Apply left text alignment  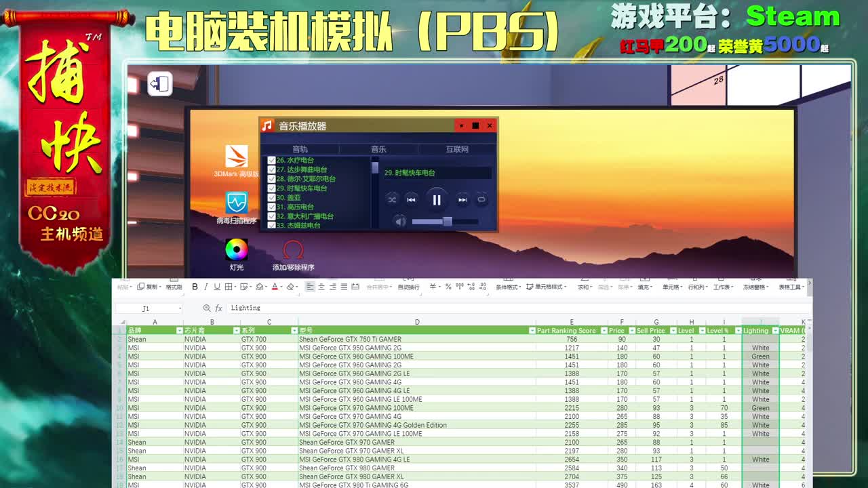[310, 287]
